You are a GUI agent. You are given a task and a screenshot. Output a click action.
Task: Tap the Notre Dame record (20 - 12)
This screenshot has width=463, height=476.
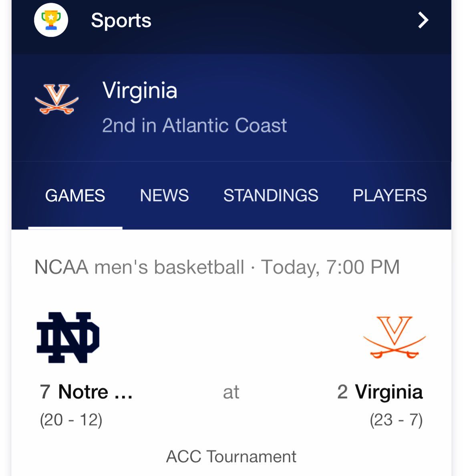pos(71,420)
